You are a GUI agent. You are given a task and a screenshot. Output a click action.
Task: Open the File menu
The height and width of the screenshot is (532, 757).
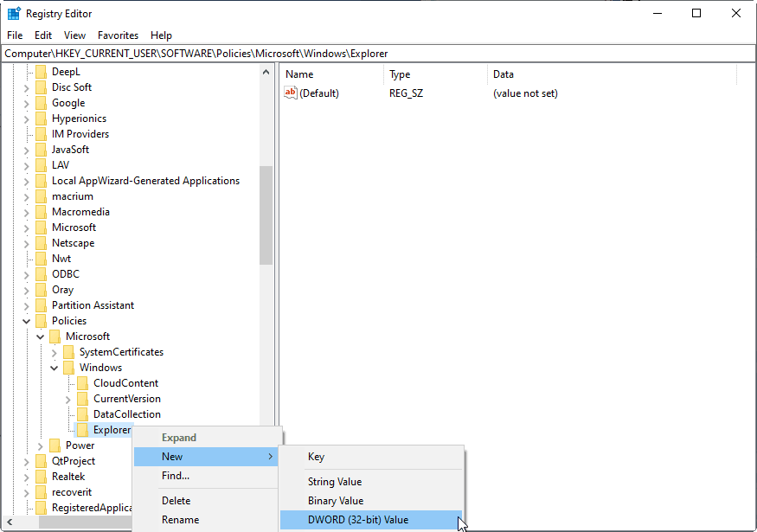15,35
